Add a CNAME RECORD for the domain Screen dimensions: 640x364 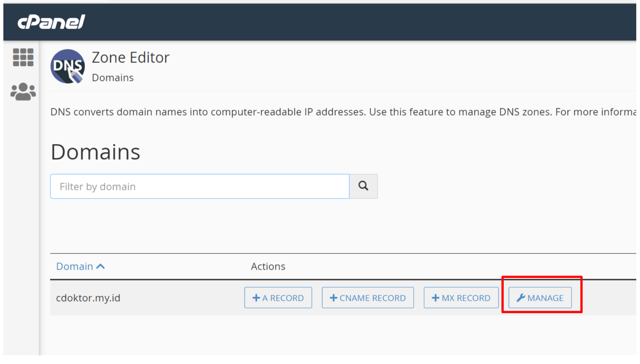pos(368,298)
